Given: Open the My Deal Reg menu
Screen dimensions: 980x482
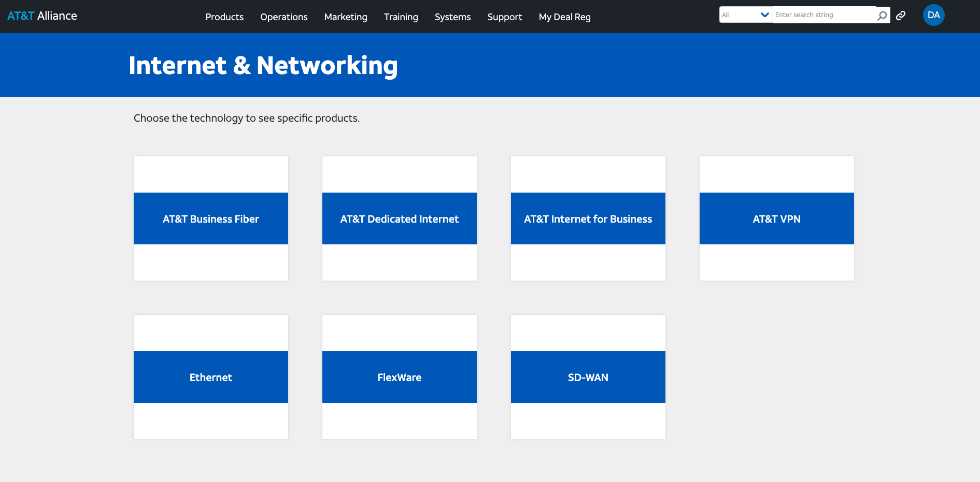Looking at the screenshot, I should click(x=565, y=17).
